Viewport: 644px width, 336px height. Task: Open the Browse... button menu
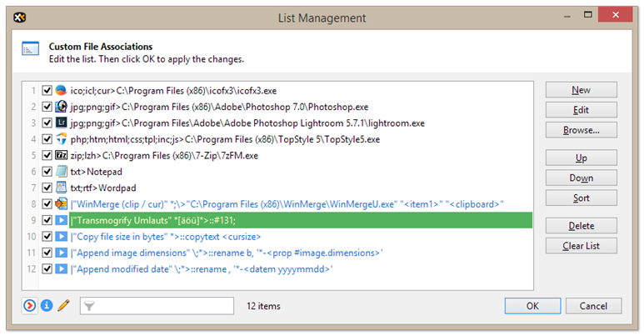click(x=581, y=130)
